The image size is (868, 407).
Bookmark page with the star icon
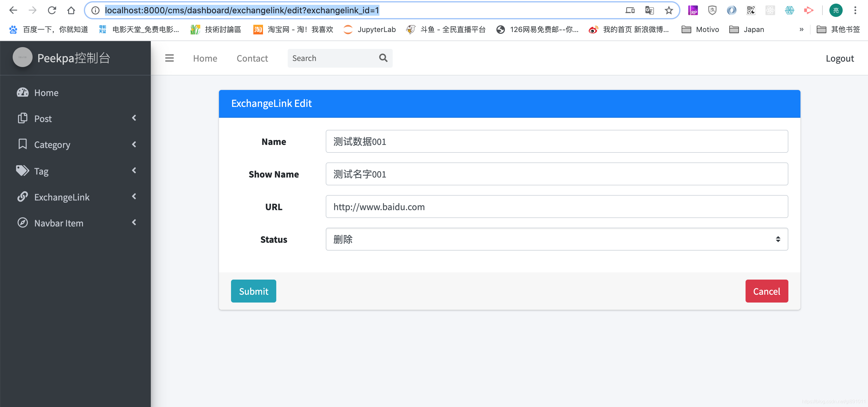click(x=669, y=11)
